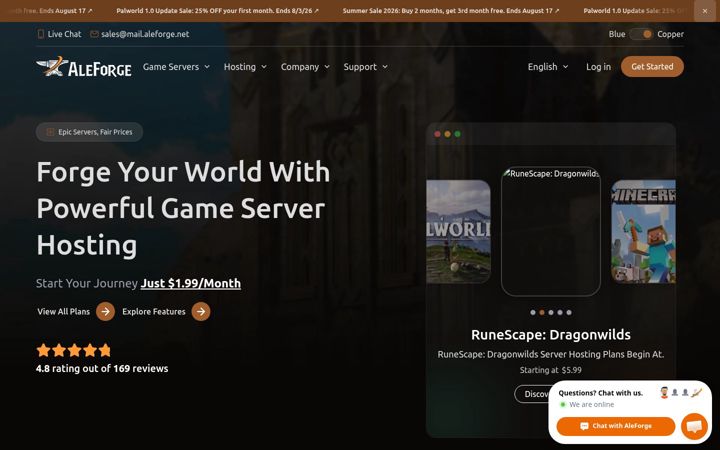The height and width of the screenshot is (450, 720).
Task: Click Live Chat link
Action: pos(64,34)
